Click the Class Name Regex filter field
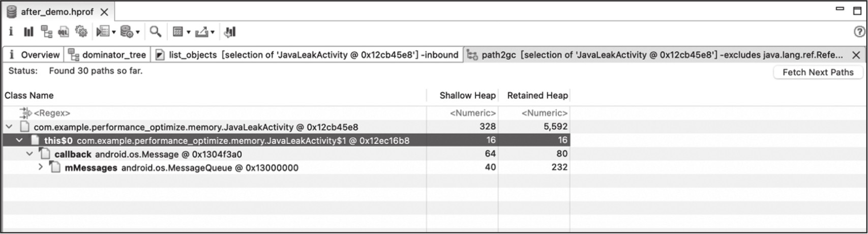Screen dimensions: 868x234 coord(215,113)
